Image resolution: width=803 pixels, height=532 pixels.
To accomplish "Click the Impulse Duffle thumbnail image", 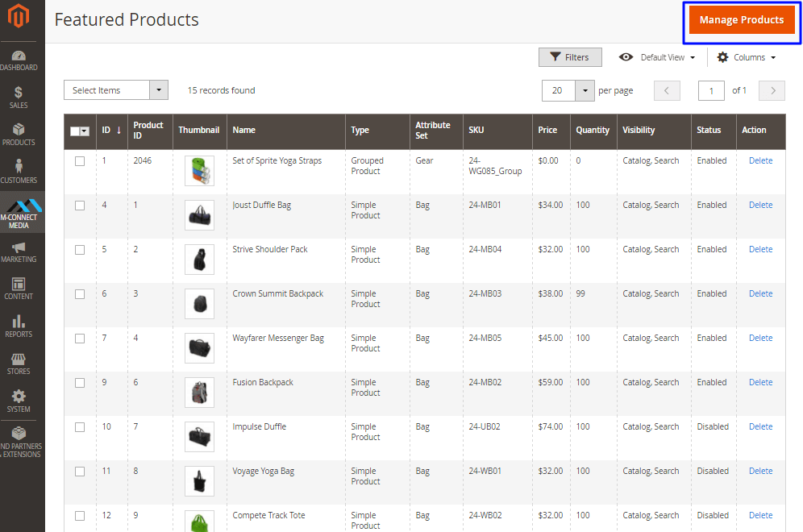I will click(x=199, y=436).
